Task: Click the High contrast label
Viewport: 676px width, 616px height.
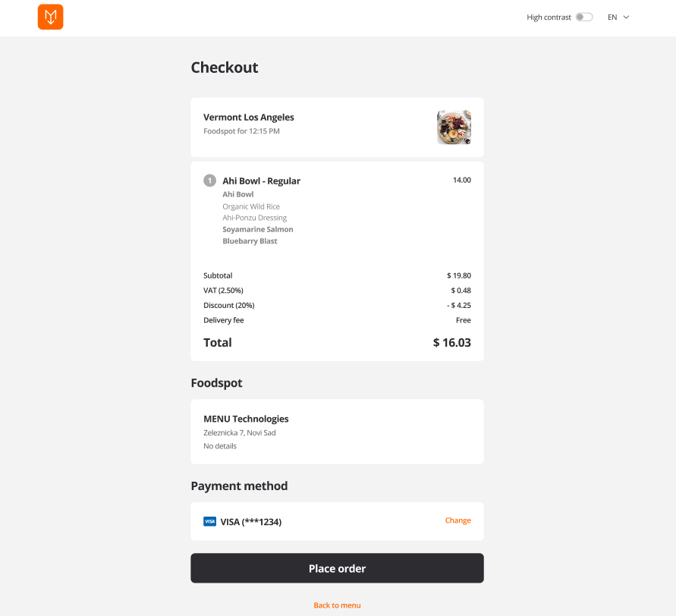Action: [x=549, y=17]
